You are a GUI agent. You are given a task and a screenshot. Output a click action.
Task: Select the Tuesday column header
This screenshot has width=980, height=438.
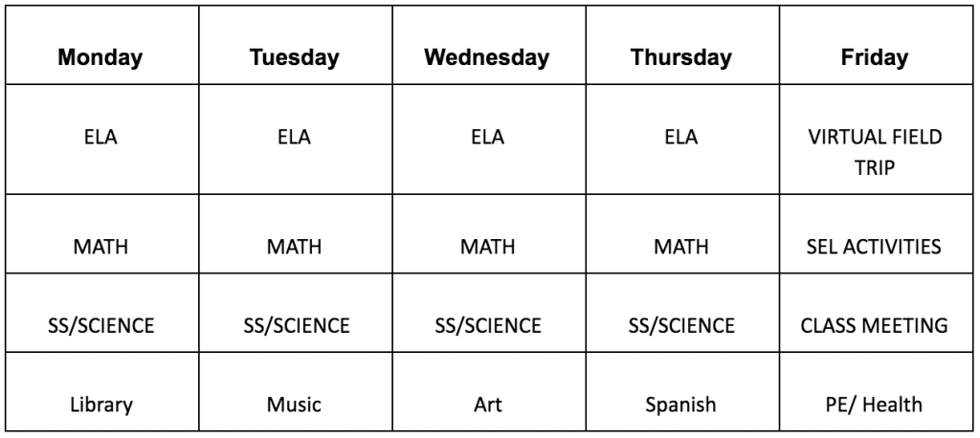pos(296,45)
